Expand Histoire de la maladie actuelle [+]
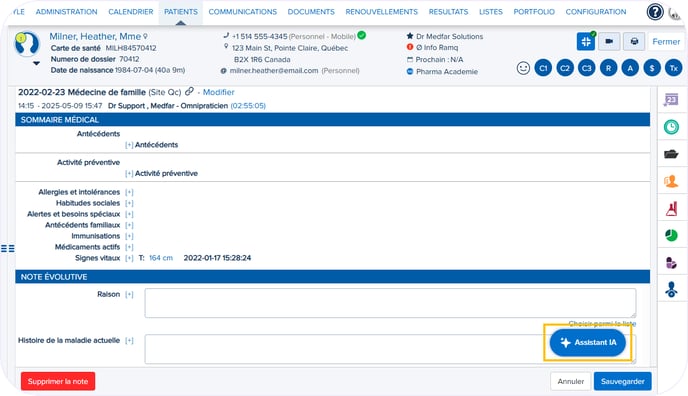688x396 pixels. coord(129,341)
